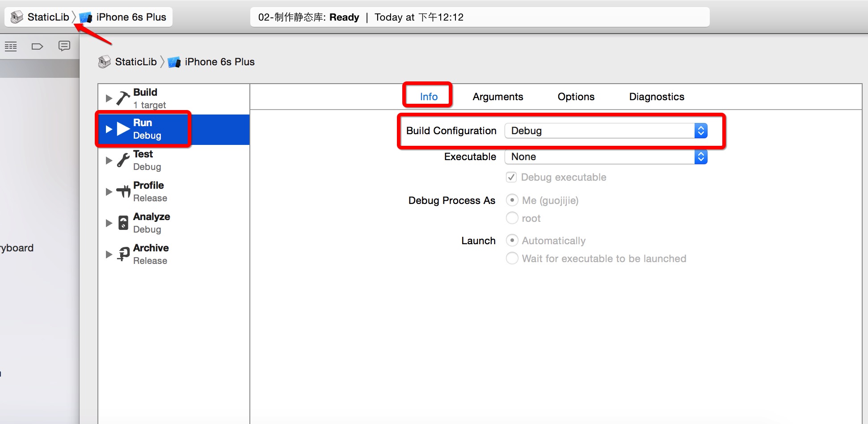Viewport: 868px width, 424px height.
Task: Select the StaticLib scheme in toolbar
Action: tap(48, 17)
